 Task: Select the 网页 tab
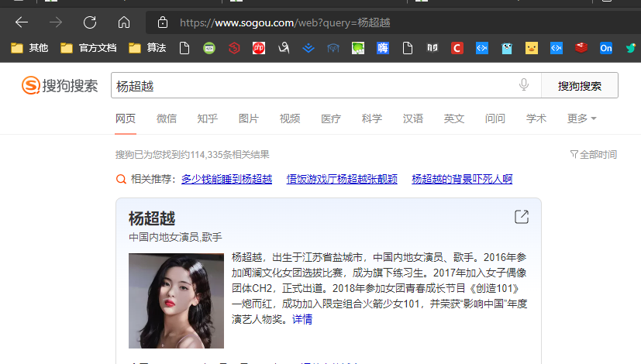click(125, 118)
